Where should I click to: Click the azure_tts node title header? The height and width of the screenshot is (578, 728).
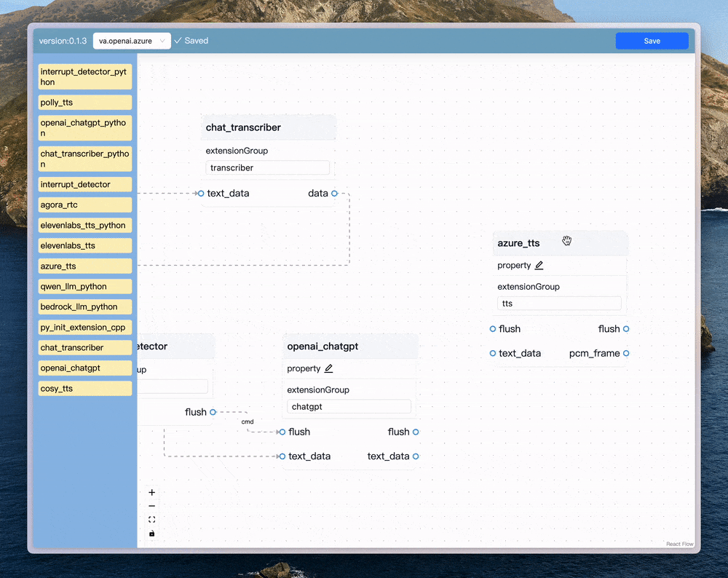(x=560, y=243)
